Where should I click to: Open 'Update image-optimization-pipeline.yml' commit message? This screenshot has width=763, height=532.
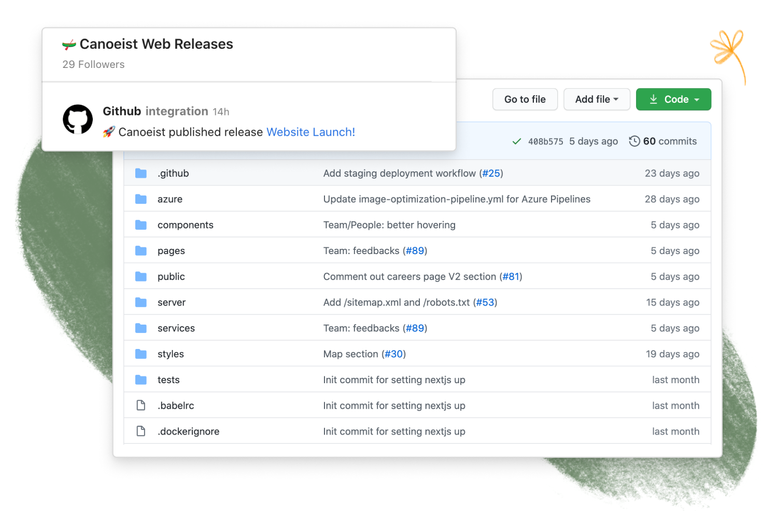click(x=457, y=199)
